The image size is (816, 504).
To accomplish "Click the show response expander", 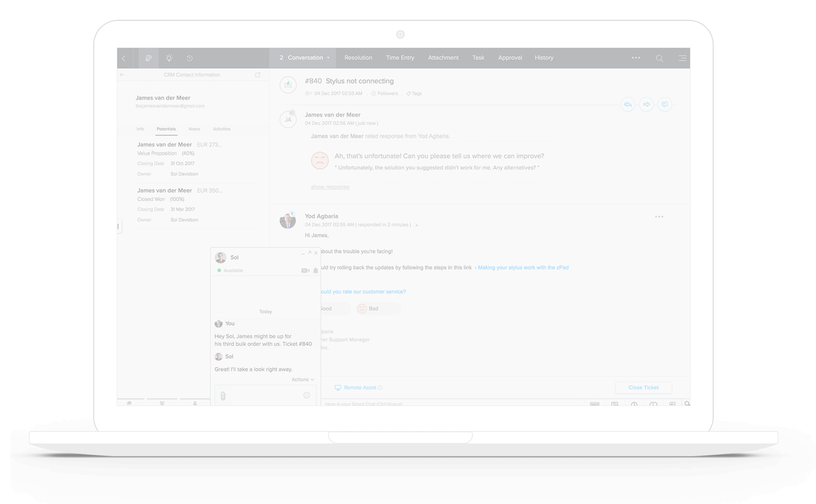I will tap(329, 187).
